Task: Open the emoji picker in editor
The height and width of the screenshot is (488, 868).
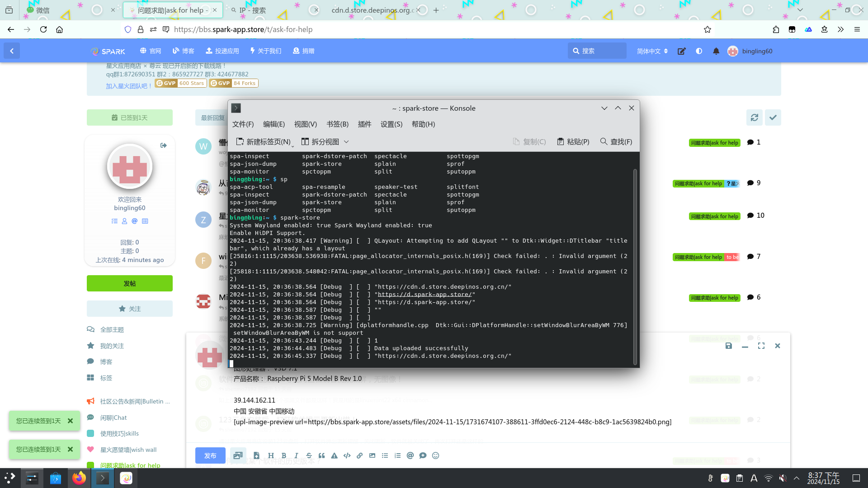Action: click(435, 455)
